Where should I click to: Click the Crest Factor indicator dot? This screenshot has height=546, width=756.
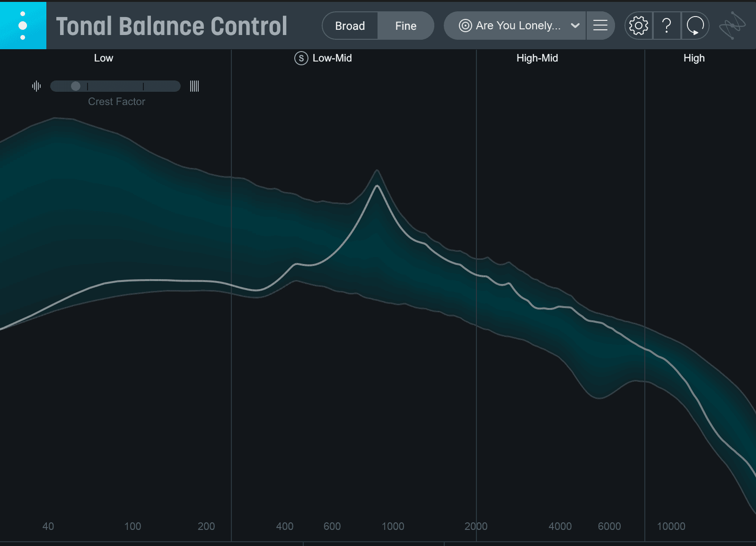pos(76,86)
